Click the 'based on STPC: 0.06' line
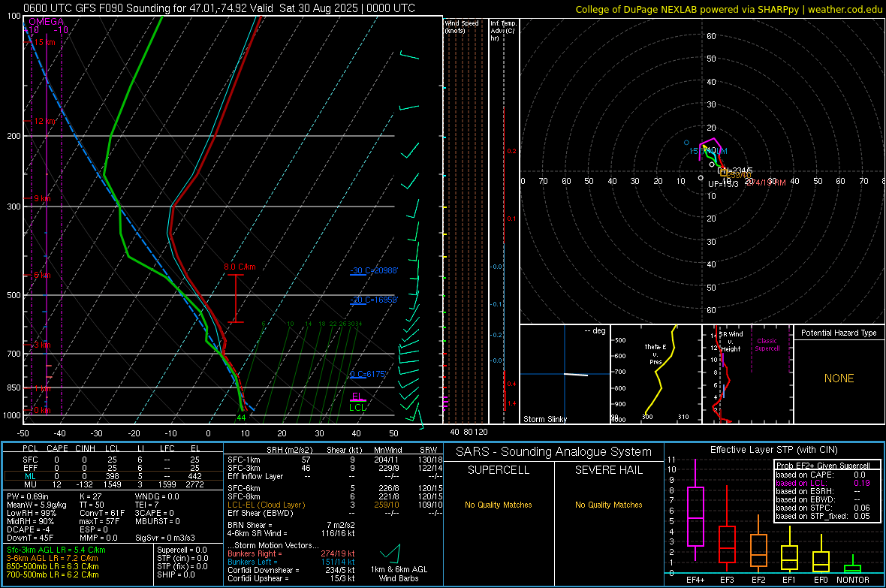This screenshot has height=588, width=886. tap(823, 508)
